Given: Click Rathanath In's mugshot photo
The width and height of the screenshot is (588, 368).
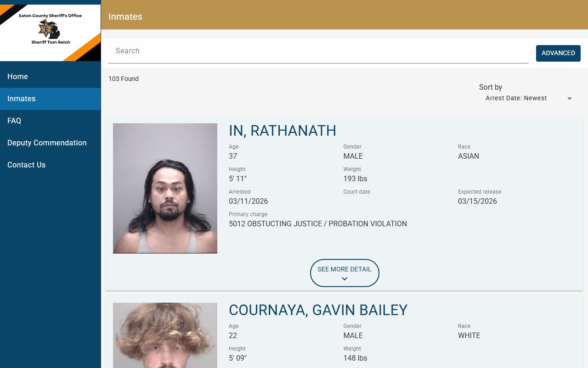Looking at the screenshot, I should pyautogui.click(x=165, y=188).
